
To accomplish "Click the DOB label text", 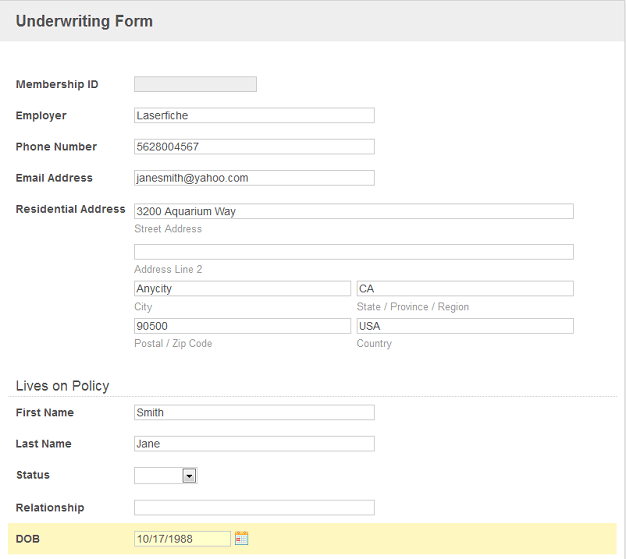I will pyautogui.click(x=27, y=539).
